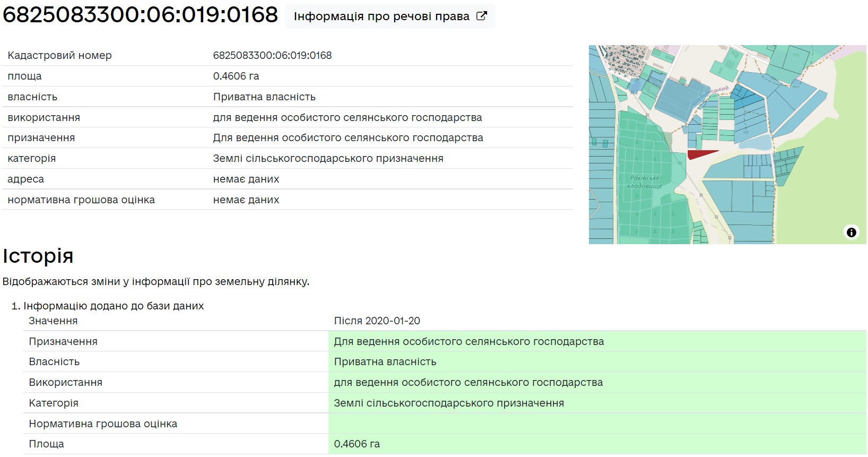Viewport: 868px width, 457px height.
Task: Click the Раківське кладовище label on map
Action: 645,182
